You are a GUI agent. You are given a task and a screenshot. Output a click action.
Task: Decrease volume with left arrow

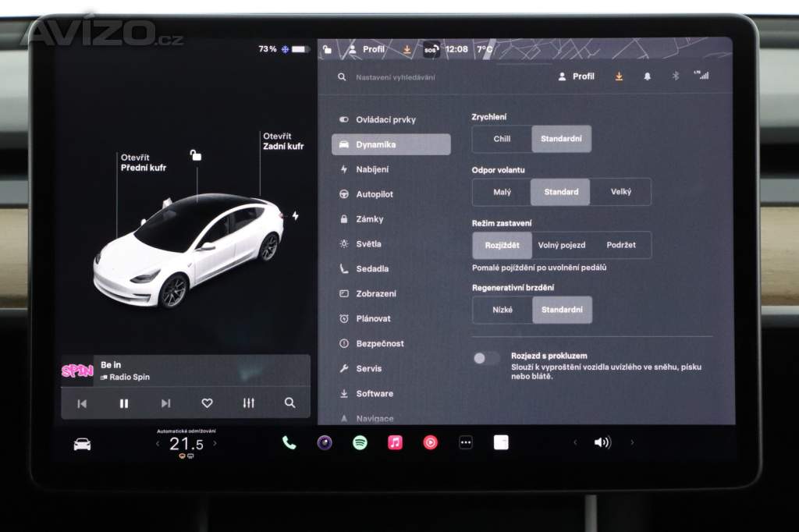click(x=575, y=442)
